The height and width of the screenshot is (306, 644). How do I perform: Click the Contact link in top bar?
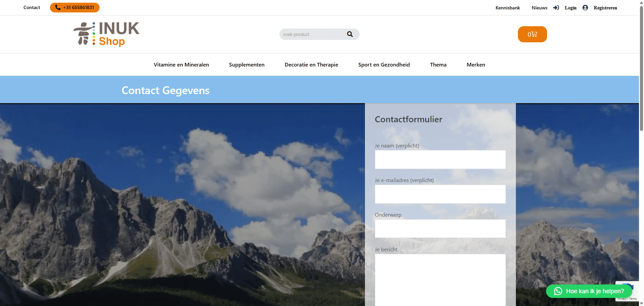tap(32, 7)
